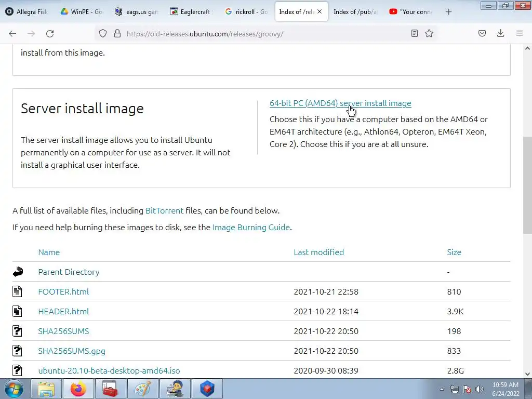Open the Image Burning Guide link

[251, 228]
